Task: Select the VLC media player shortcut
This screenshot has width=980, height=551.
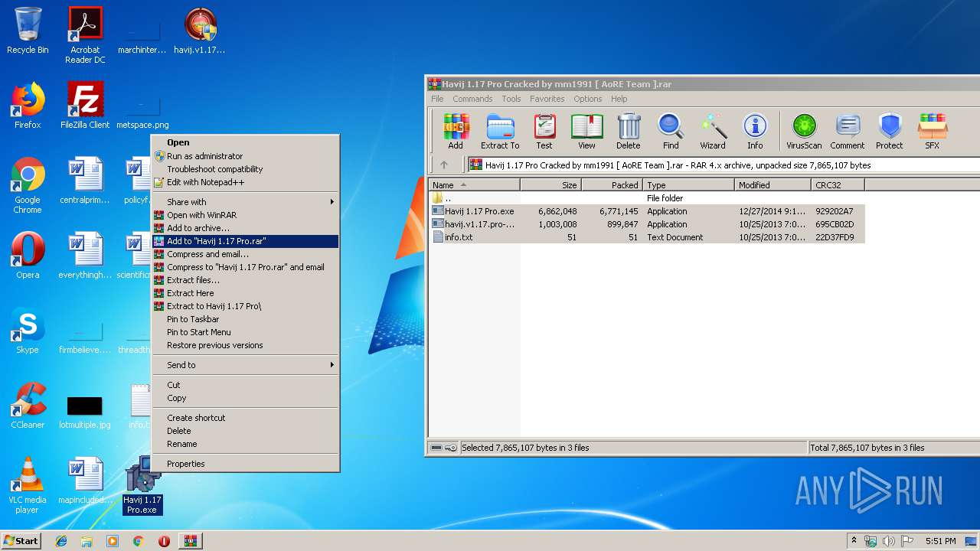Action: tap(28, 485)
